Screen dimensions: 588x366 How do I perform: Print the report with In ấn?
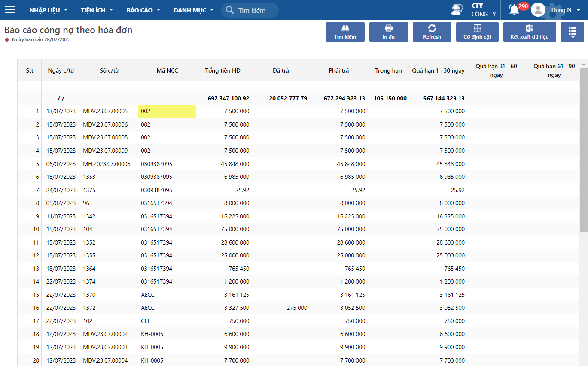tap(388, 32)
